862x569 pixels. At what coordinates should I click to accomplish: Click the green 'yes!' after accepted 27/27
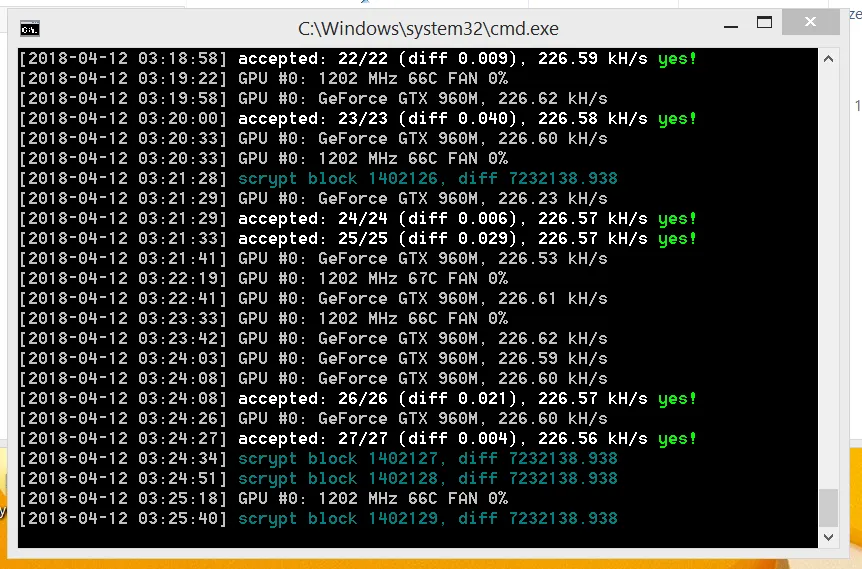[677, 439]
